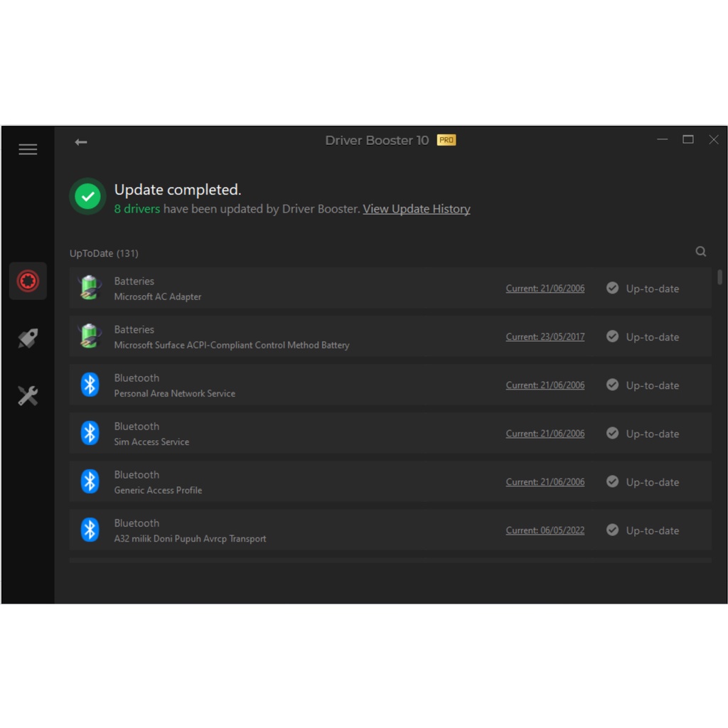Click Up-to-date status for Sim Access Service

(653, 434)
